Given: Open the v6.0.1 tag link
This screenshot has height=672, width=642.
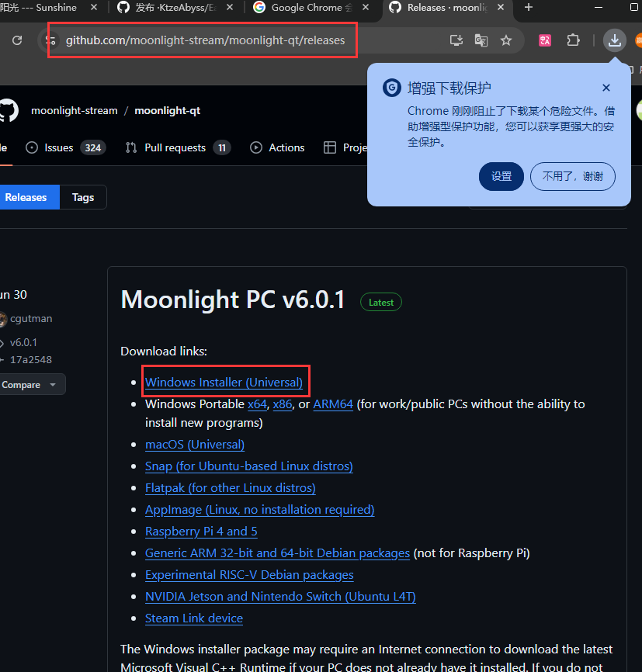Looking at the screenshot, I should click(23, 343).
